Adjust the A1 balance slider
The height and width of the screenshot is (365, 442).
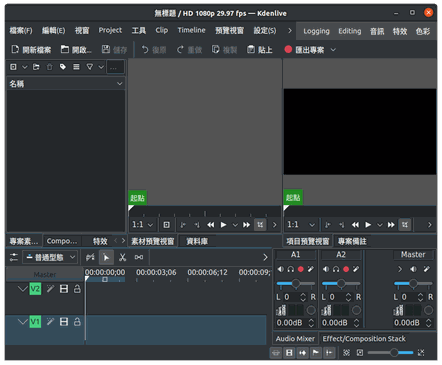pyautogui.click(x=296, y=284)
